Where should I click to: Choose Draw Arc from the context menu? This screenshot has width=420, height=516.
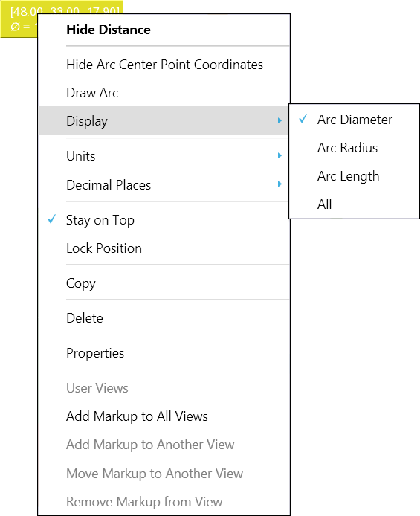coord(164,93)
